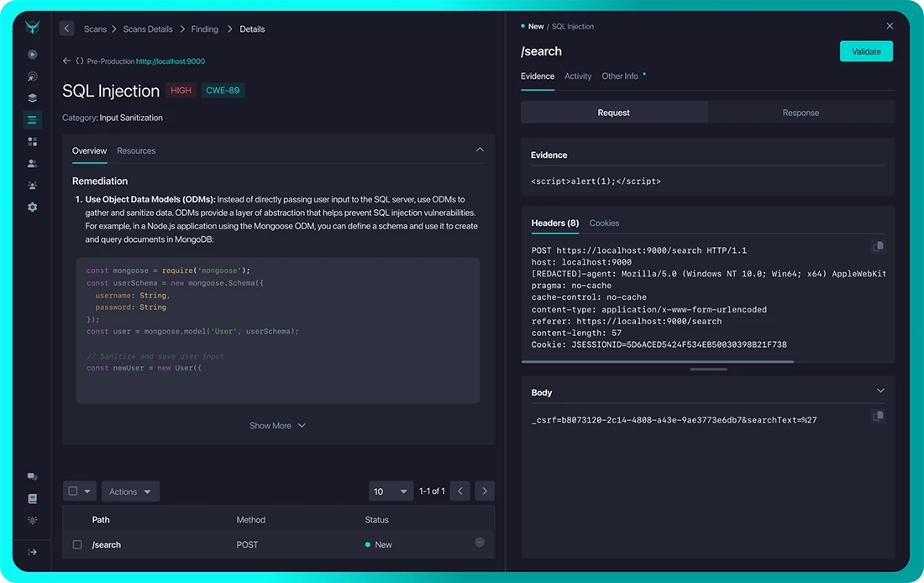The height and width of the screenshot is (583, 924).
Task: Switch to the Activity tab
Action: tap(578, 76)
